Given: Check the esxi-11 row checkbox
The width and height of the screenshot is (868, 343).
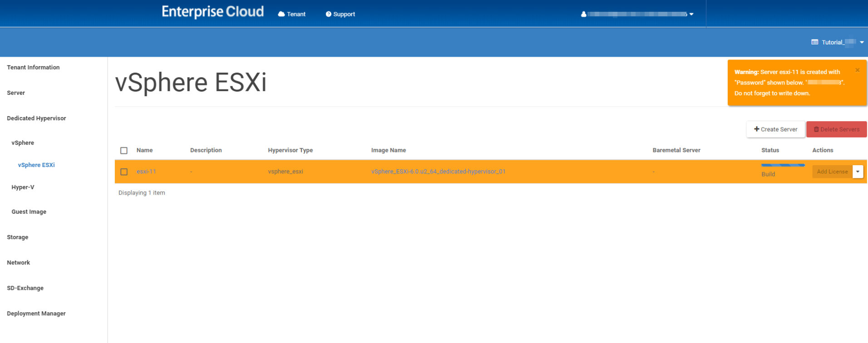Looking at the screenshot, I should tap(124, 171).
